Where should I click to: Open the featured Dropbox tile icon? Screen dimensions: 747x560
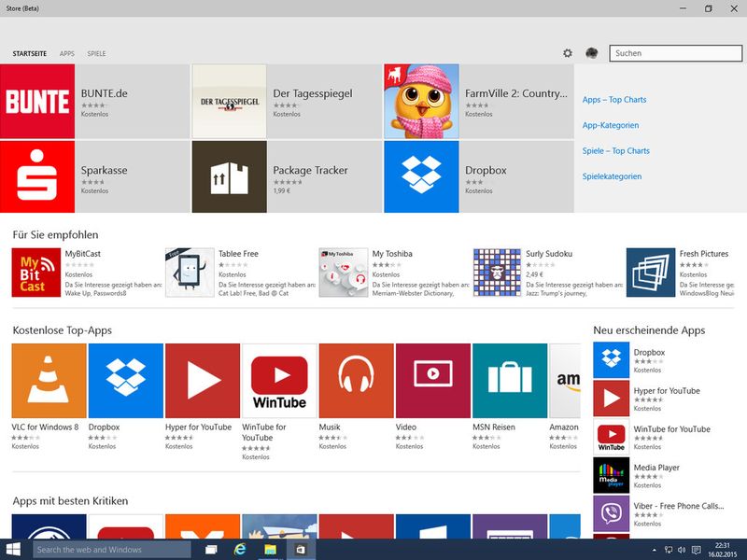421,176
